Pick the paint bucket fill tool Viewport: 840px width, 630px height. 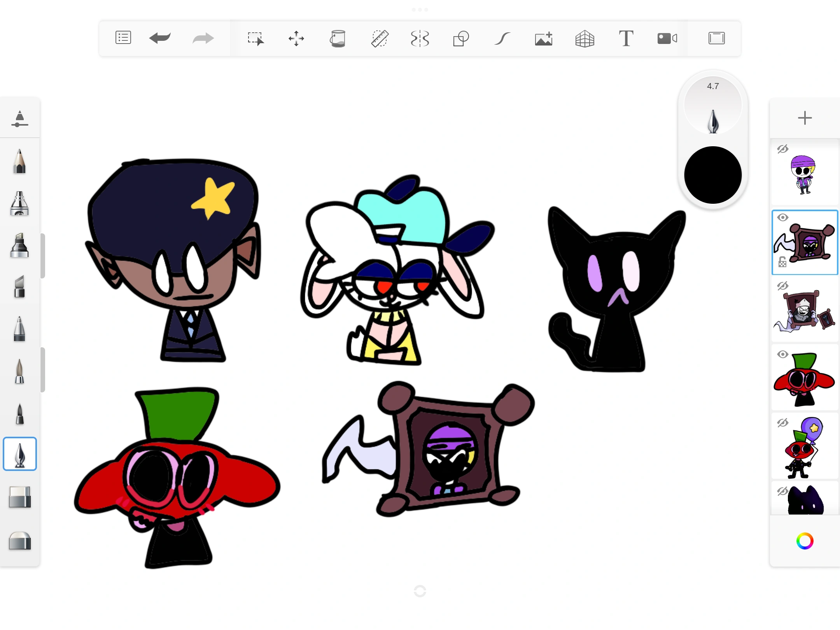pyautogui.click(x=338, y=38)
